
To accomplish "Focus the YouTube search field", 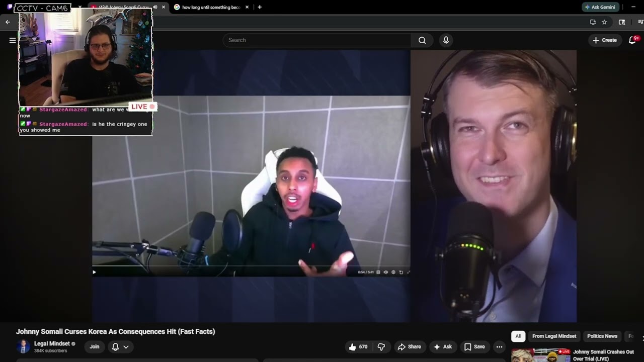I will point(317,40).
